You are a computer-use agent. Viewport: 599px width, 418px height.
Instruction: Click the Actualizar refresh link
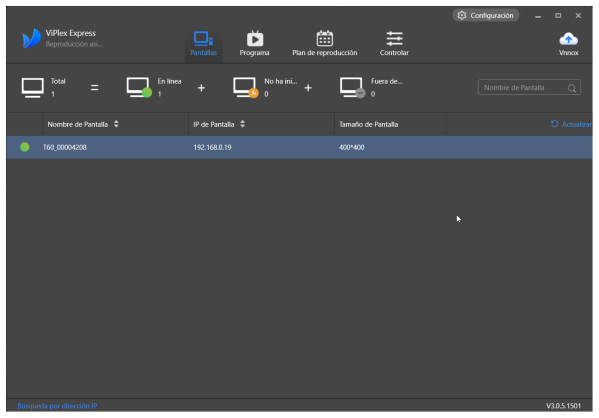(x=571, y=124)
